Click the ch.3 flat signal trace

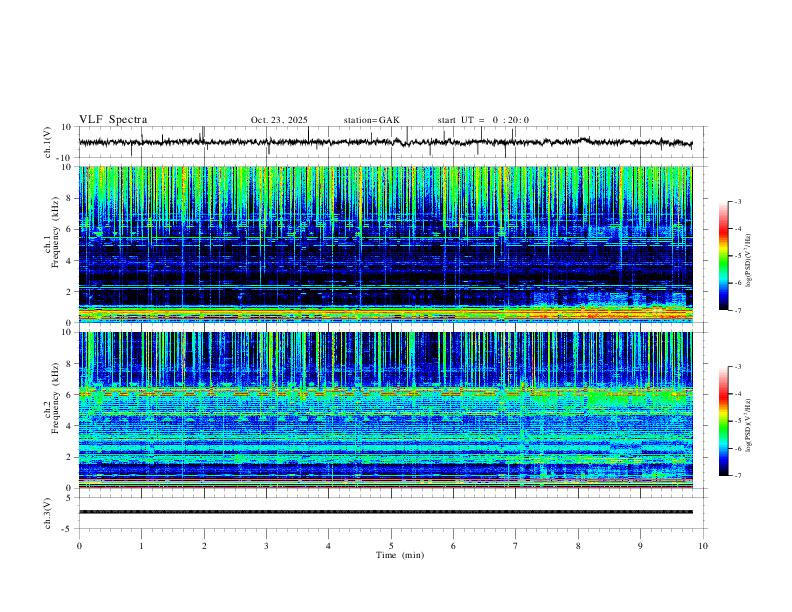click(x=385, y=512)
